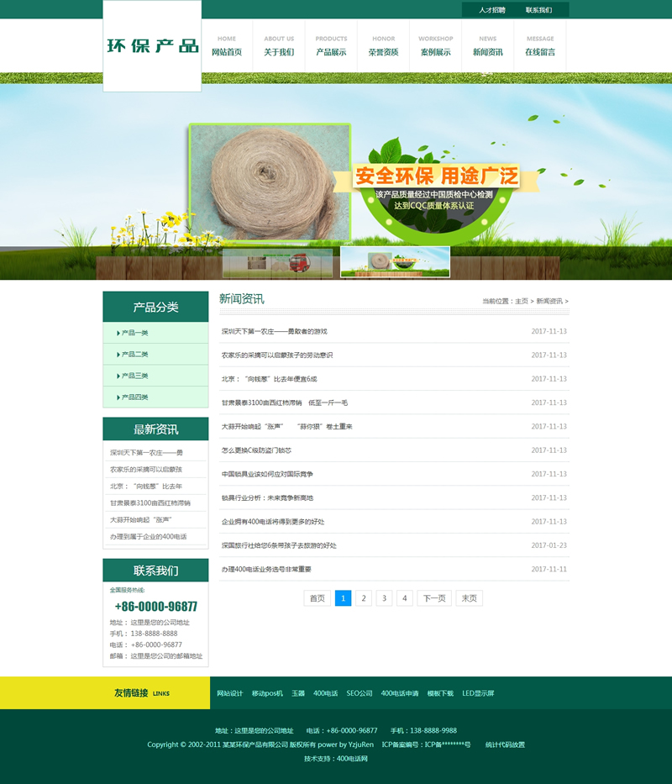
Task: Click the 联系我们 top link
Action: click(x=538, y=10)
